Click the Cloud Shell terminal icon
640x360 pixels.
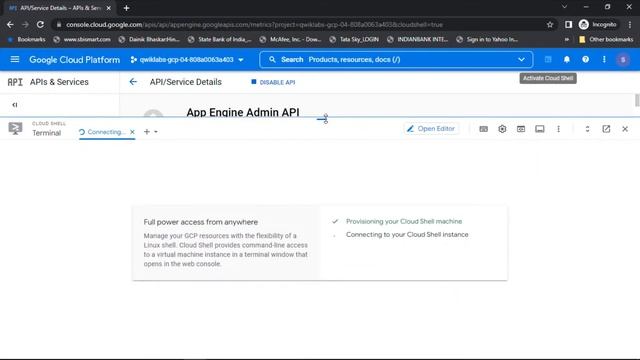[x=16, y=129]
